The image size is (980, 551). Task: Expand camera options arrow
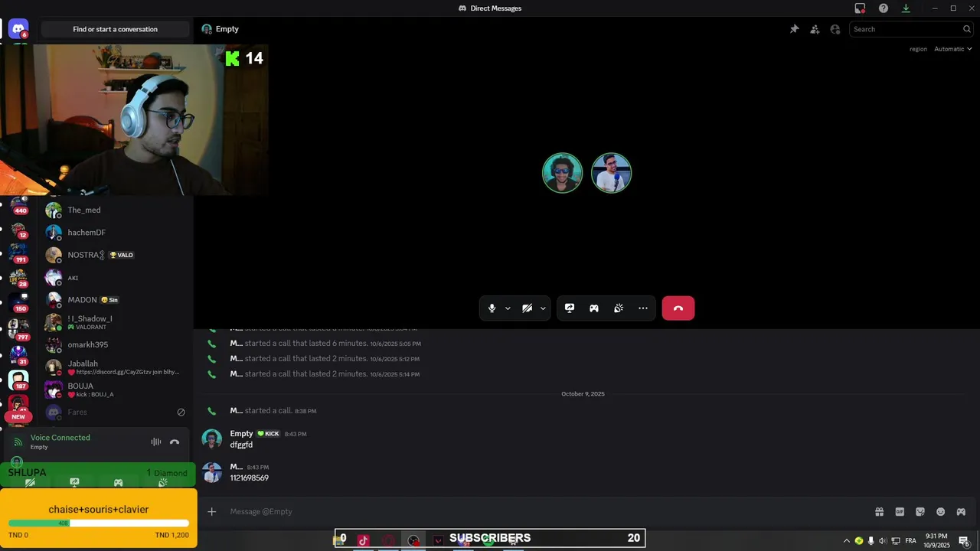click(543, 308)
